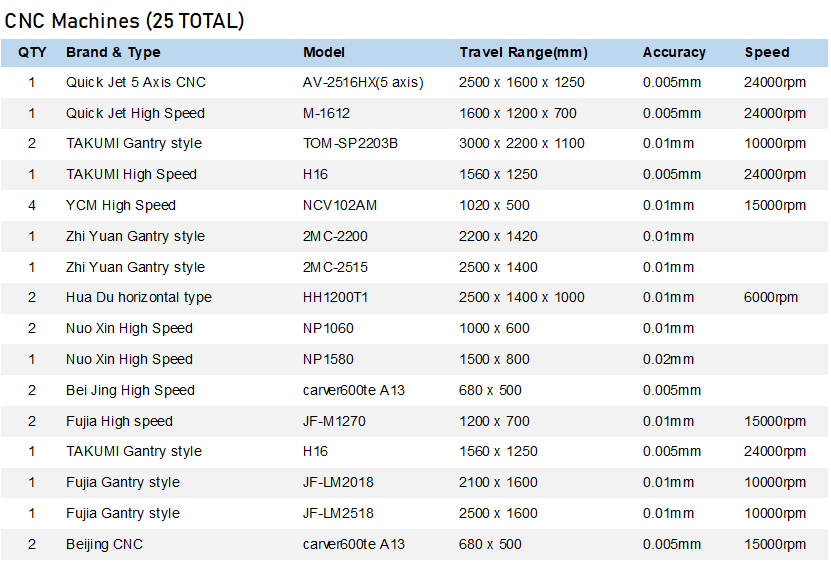
Task: Click the '0.02mm' accuracy cell
Action: click(668, 359)
